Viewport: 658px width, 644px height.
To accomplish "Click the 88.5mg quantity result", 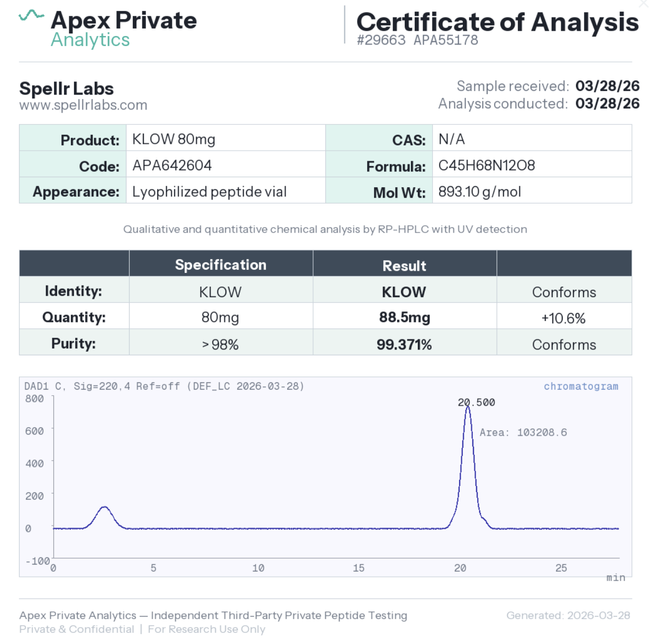I will (x=404, y=317).
